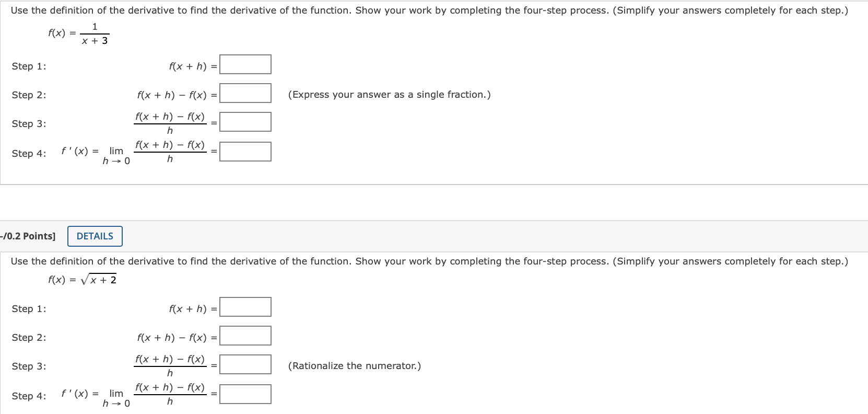Image resolution: width=868 pixels, height=414 pixels.
Task: Click the Step 4 label in the second problem
Action: coord(28,396)
